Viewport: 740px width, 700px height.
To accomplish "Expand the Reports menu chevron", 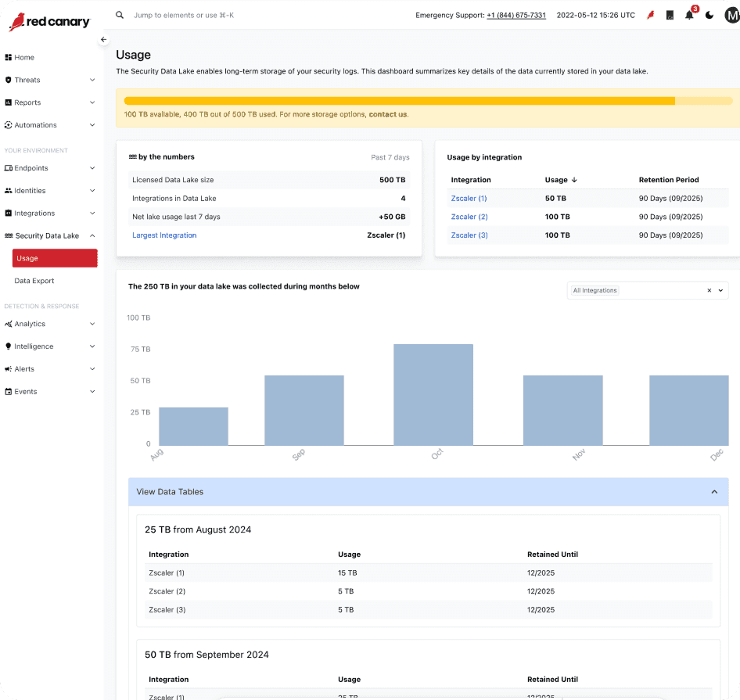I will (x=92, y=102).
